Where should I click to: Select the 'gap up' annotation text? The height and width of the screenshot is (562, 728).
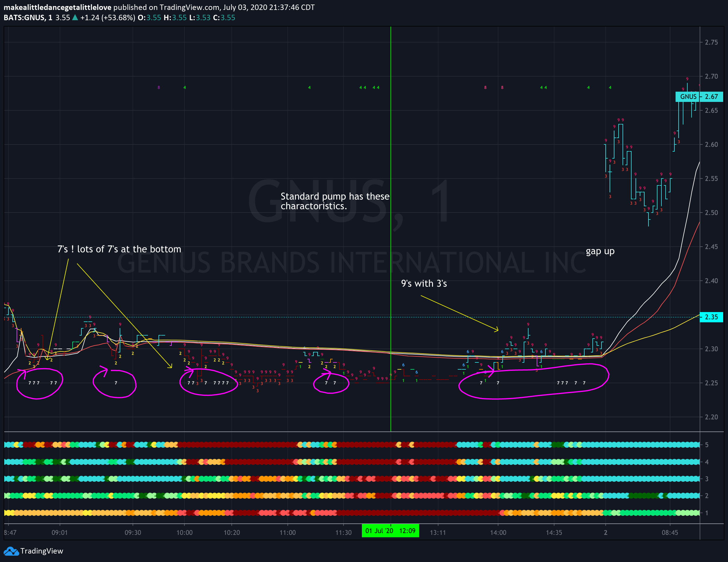pos(600,251)
